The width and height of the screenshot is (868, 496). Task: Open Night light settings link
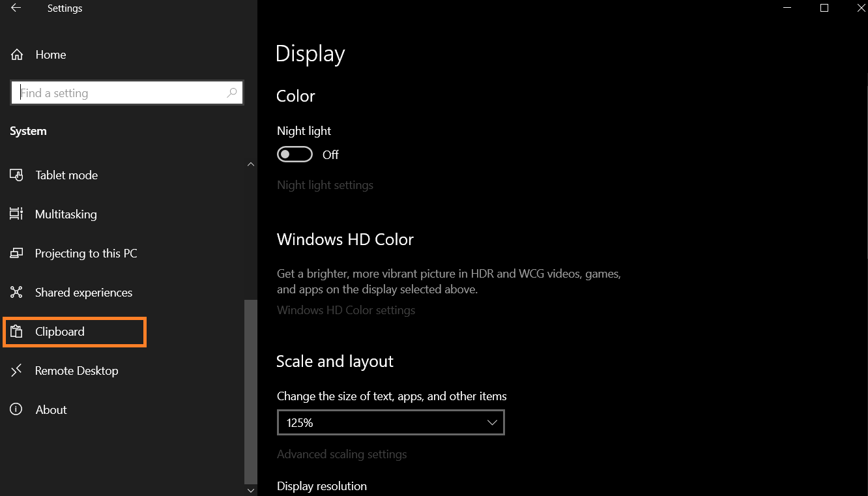click(325, 184)
